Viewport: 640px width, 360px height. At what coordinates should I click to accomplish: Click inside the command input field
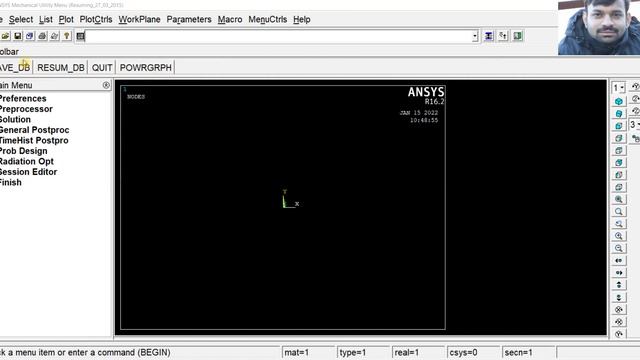click(x=278, y=36)
